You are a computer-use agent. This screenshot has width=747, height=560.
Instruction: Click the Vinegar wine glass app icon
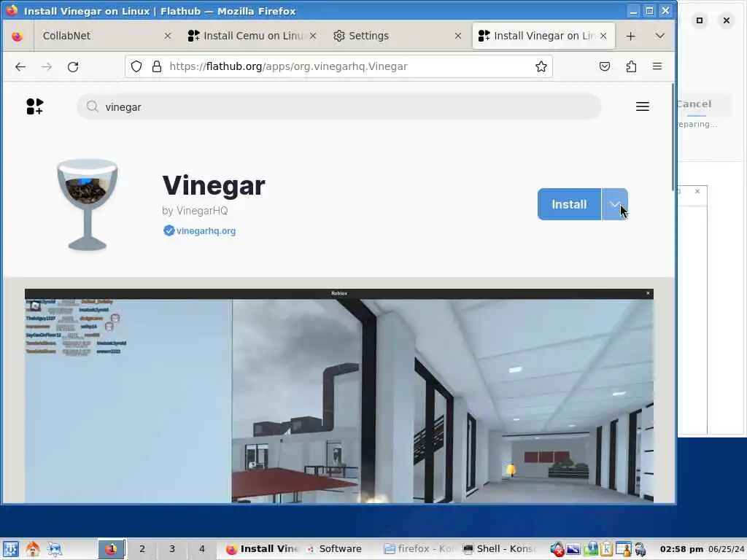click(x=88, y=205)
